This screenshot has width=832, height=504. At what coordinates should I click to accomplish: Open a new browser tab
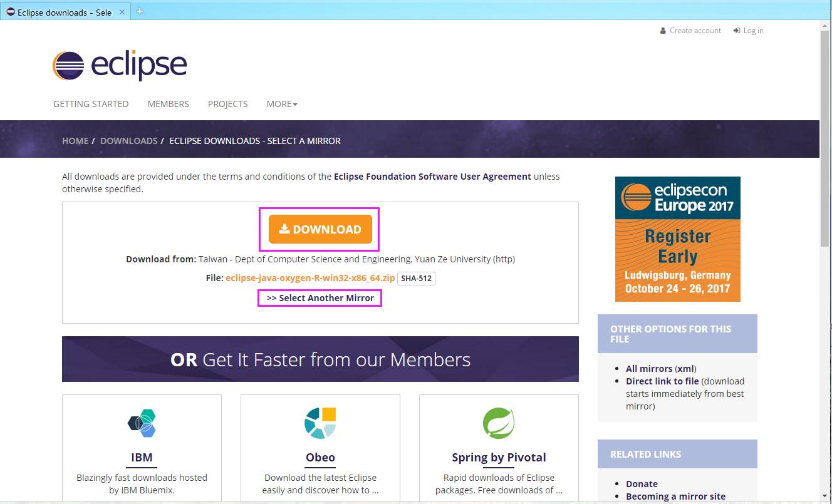(140, 11)
